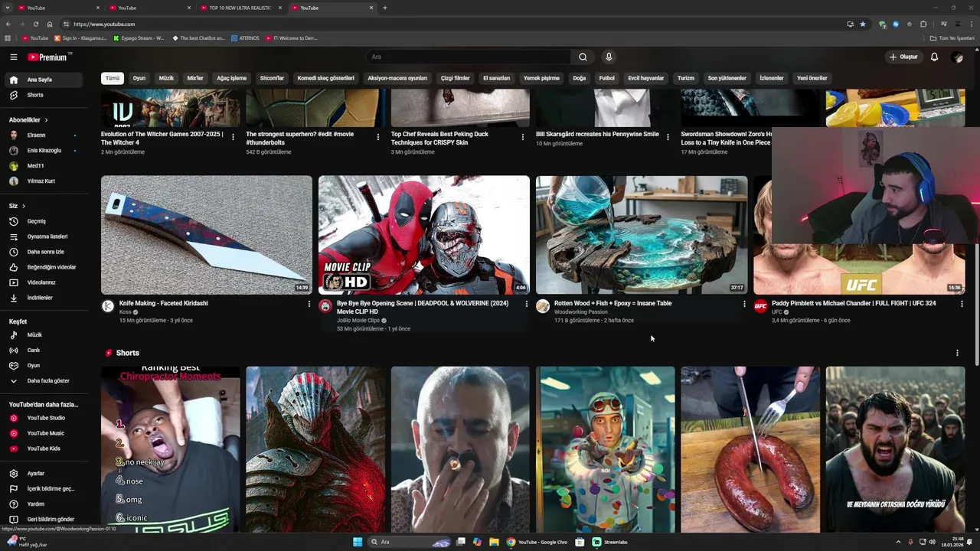Expand the Siz section chevron
The width and height of the screenshot is (980, 551).
[24, 206]
